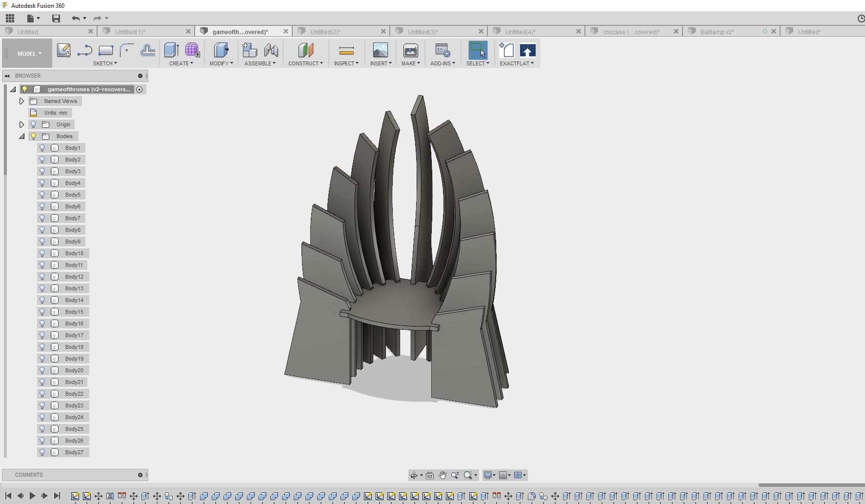Select the Rectangle sketch tool
This screenshot has width=865, height=504.
pyautogui.click(x=106, y=50)
